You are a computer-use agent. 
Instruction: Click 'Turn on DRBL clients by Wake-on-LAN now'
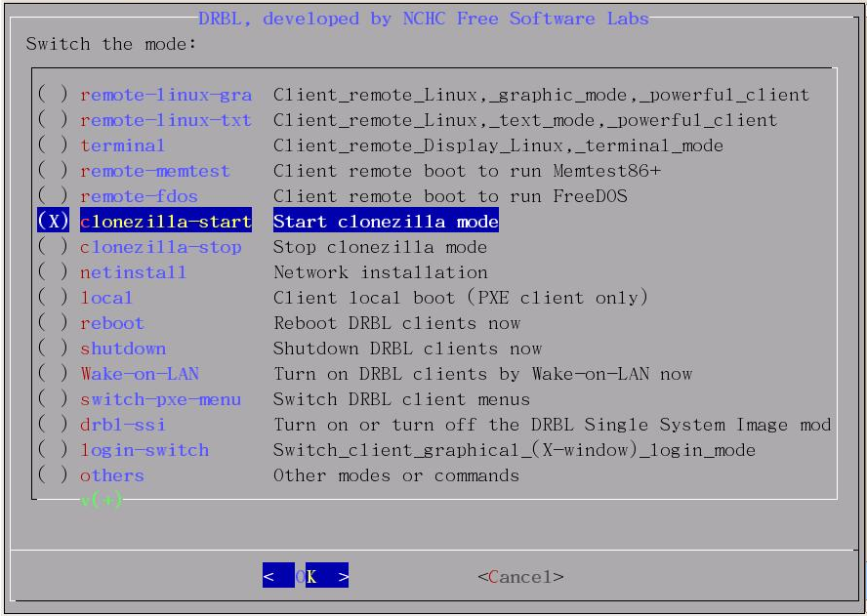coord(482,374)
